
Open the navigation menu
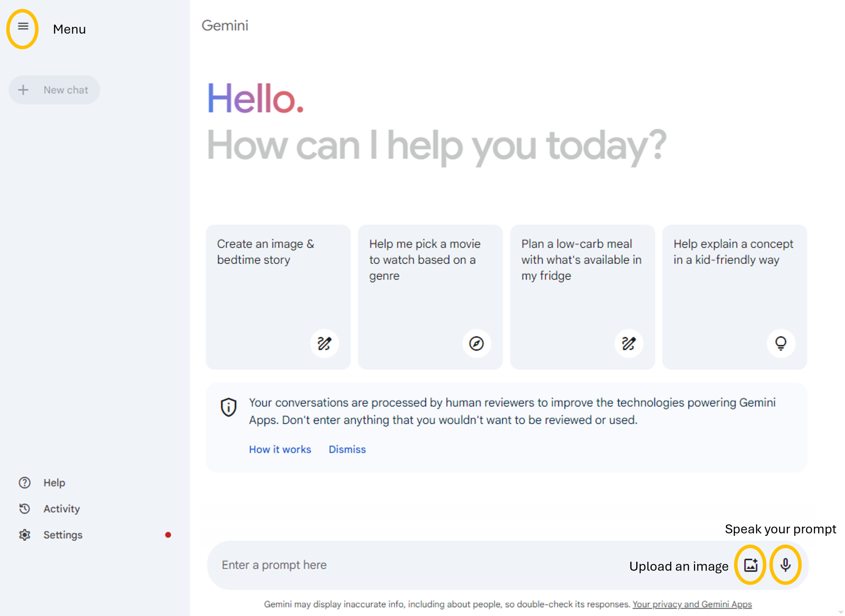click(23, 27)
